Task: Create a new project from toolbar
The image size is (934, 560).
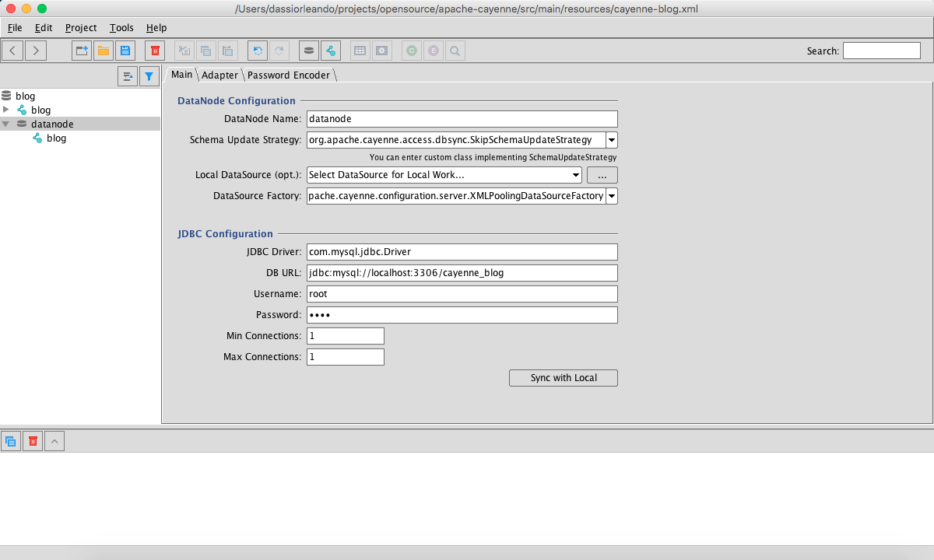Action: coord(82,51)
